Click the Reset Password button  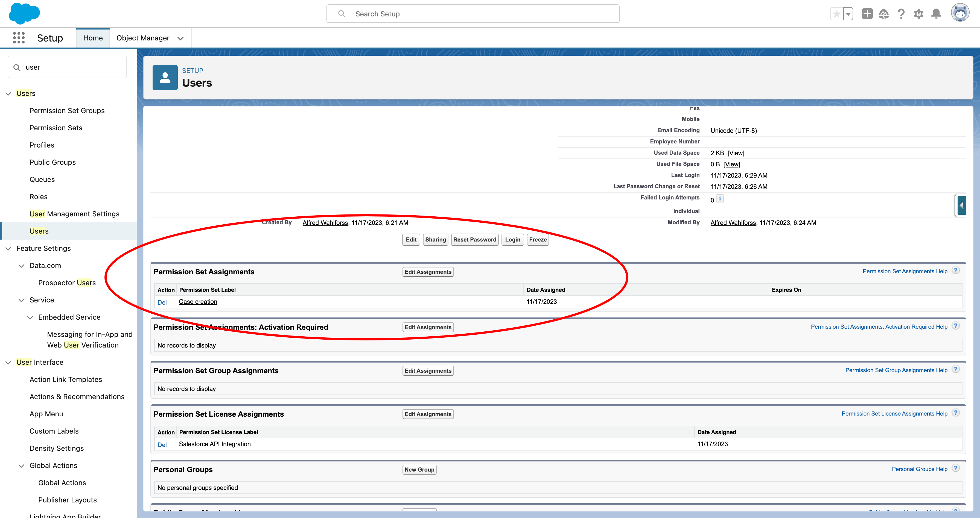click(475, 240)
